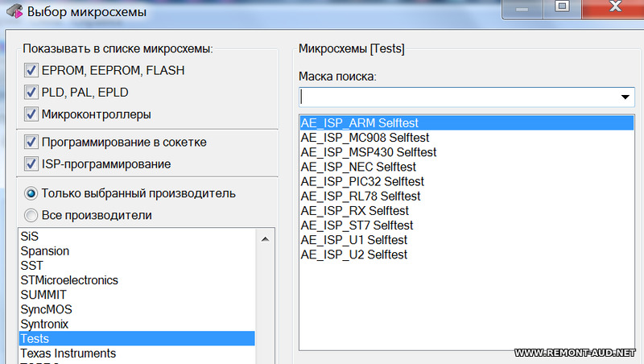
Task: Choose Все производители radio button
Action: (31, 215)
